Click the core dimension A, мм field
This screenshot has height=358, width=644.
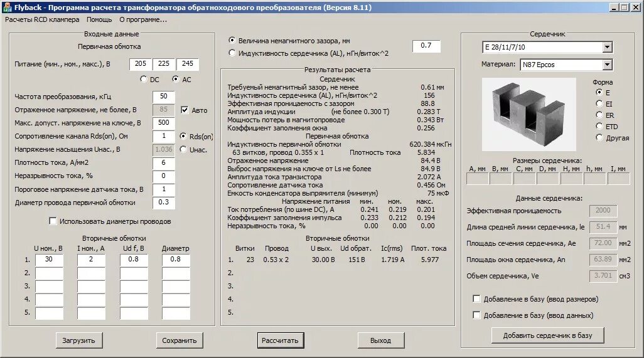(477, 179)
